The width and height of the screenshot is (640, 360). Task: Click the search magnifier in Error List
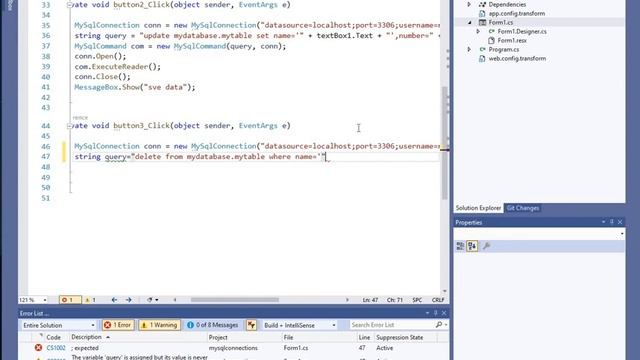pyautogui.click(x=439, y=325)
